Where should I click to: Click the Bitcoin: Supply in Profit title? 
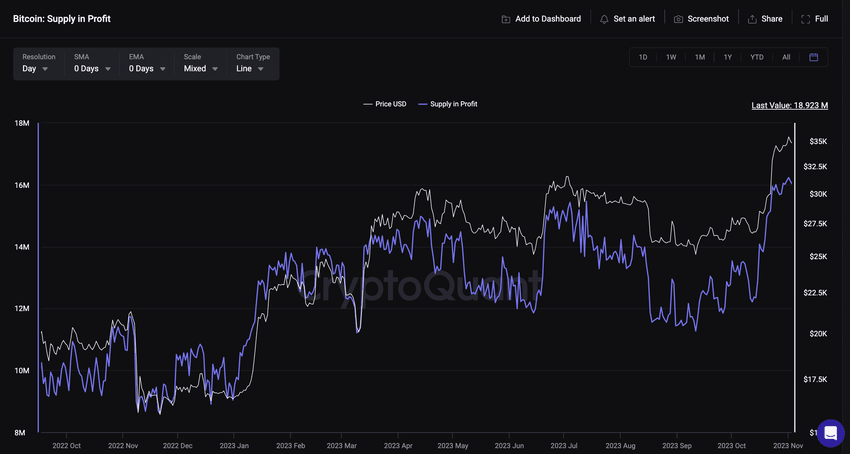coord(62,19)
